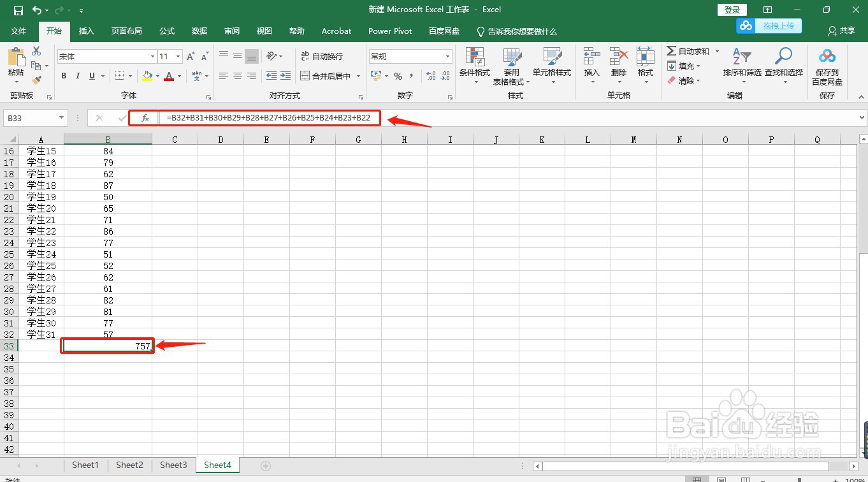
Task: Click the increase decimal icon
Action: 431,76
